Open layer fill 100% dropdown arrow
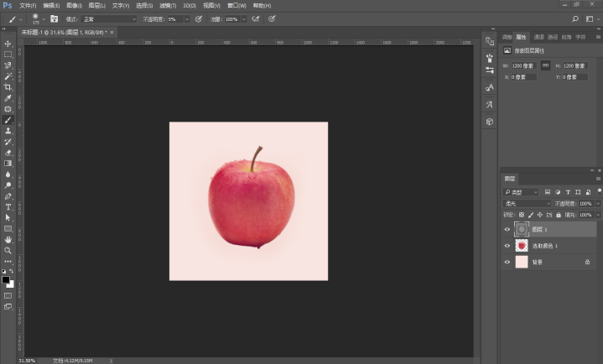 pos(598,215)
